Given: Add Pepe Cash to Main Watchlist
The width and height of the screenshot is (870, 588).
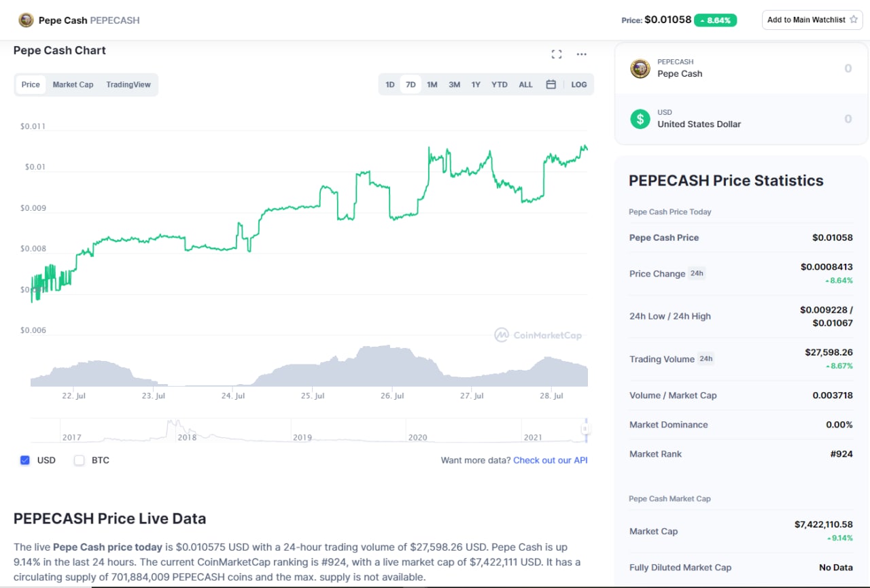Looking at the screenshot, I should pyautogui.click(x=812, y=20).
